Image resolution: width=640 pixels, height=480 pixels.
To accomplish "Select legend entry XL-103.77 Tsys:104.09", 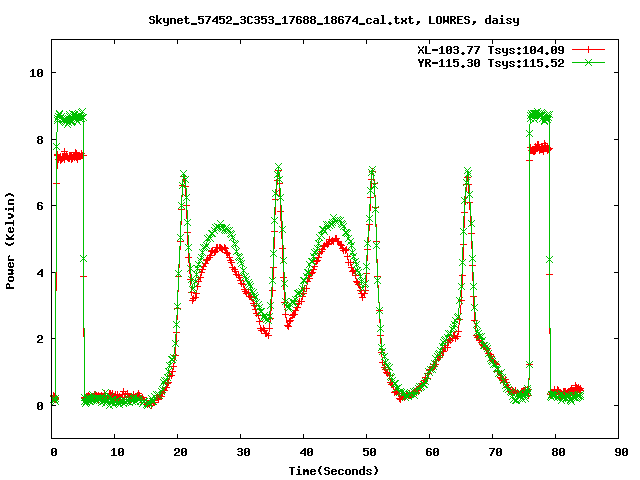I will (491, 50).
